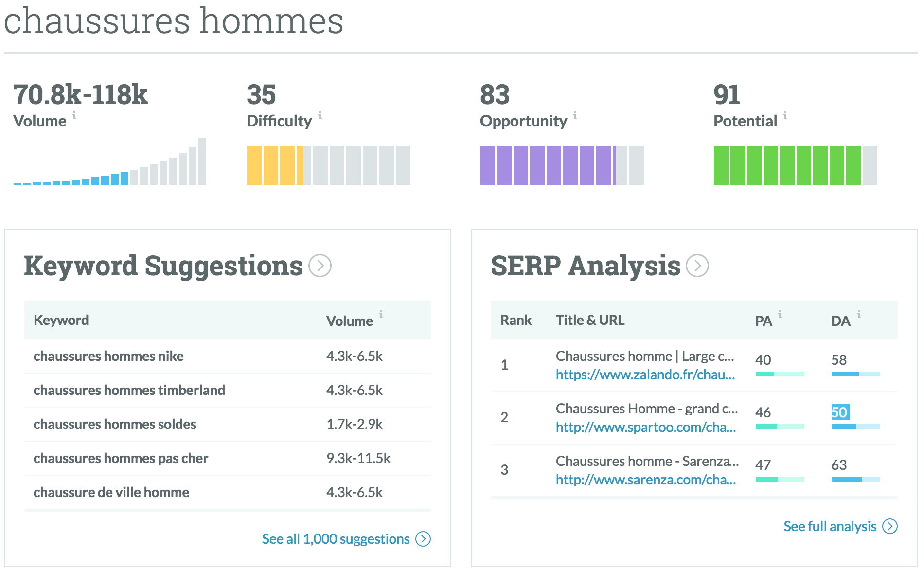Click the DA column info icon
The width and height of the screenshot is (924, 571).
tap(859, 315)
